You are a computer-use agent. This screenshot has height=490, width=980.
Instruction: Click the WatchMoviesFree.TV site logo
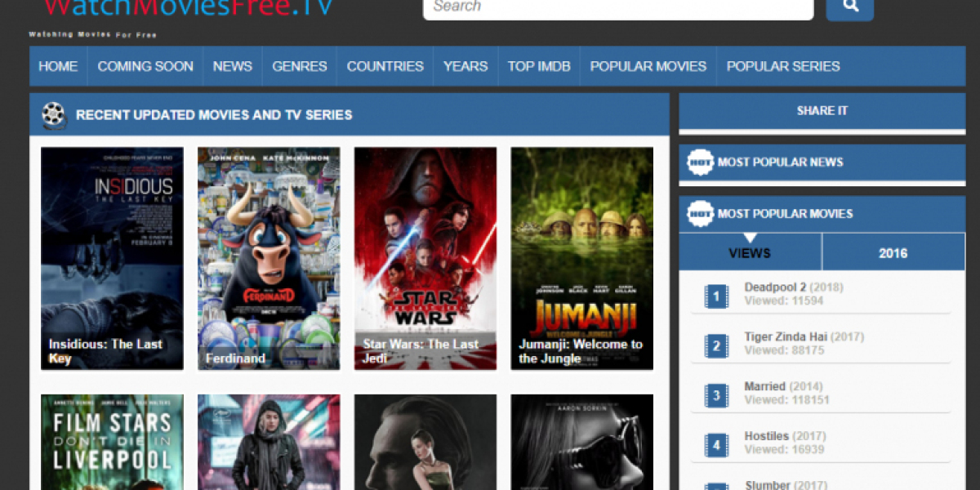(189, 8)
